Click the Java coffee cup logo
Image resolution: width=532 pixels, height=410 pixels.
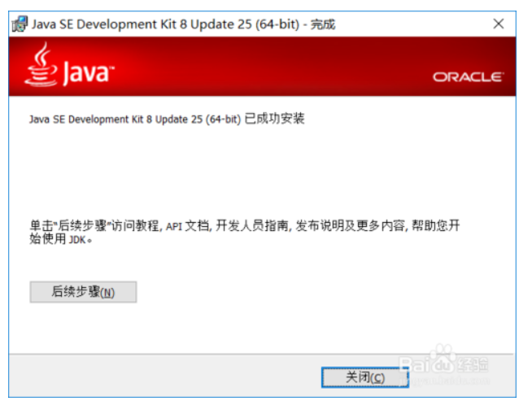[x=41, y=65]
